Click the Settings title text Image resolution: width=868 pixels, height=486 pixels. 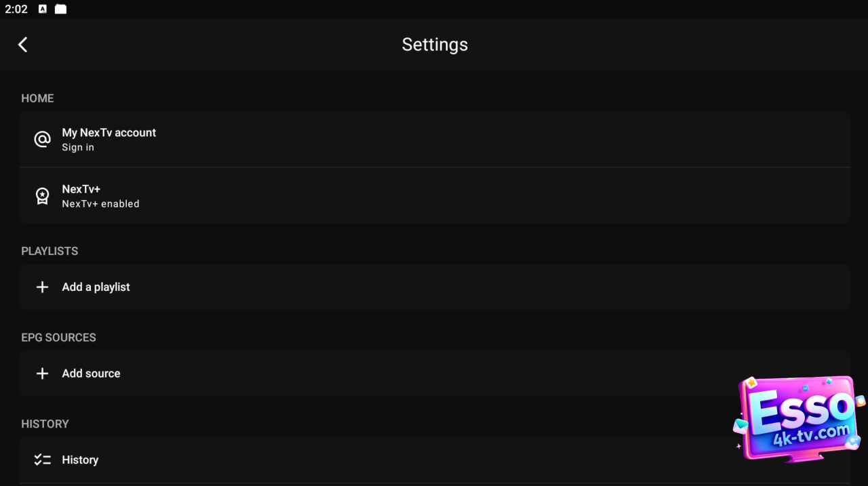pos(435,44)
